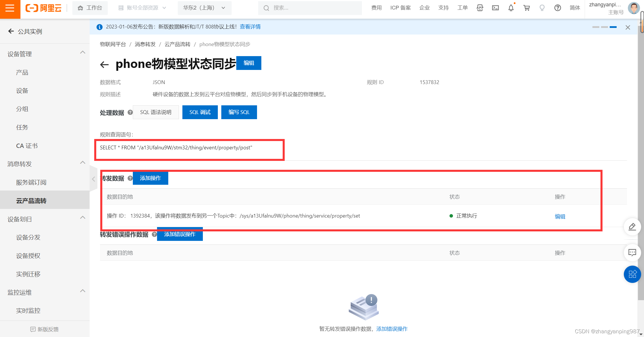This screenshot has width=644, height=337.
Task: Open the hamburger main menu
Action: coord(10,8)
